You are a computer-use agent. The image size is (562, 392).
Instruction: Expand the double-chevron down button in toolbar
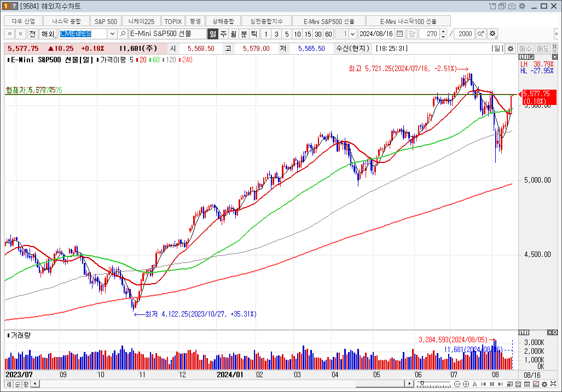pos(20,34)
